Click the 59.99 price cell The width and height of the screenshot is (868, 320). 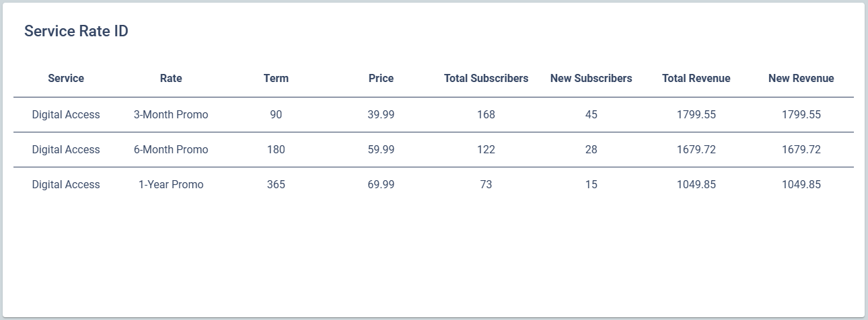[381, 150]
